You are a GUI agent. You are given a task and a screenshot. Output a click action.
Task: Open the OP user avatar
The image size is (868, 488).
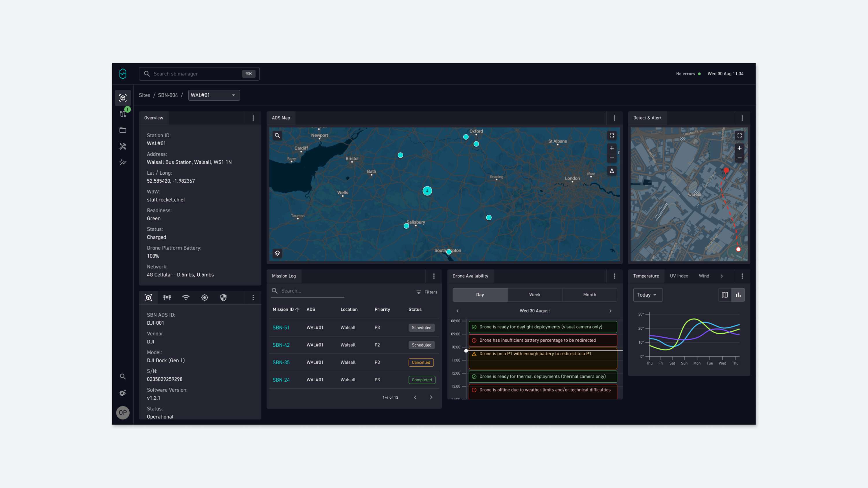point(123,413)
